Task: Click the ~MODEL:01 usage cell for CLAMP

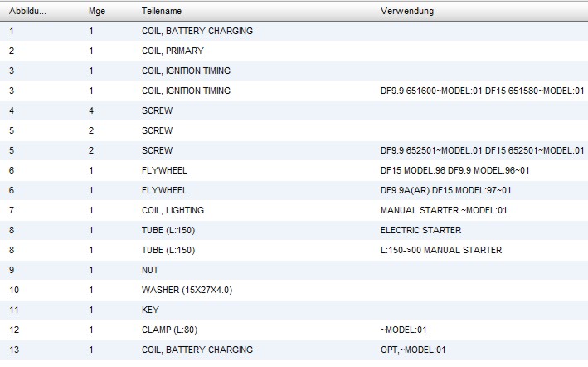Action: pyautogui.click(x=401, y=330)
